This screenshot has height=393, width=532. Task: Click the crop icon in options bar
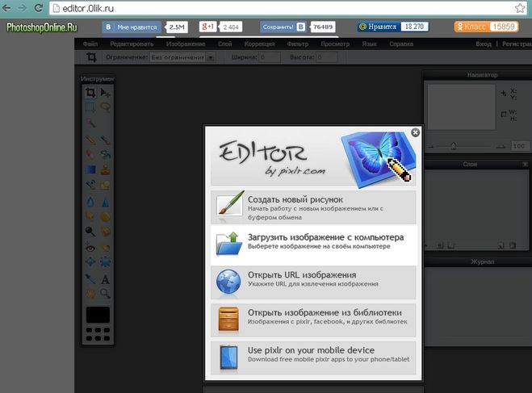click(x=91, y=57)
